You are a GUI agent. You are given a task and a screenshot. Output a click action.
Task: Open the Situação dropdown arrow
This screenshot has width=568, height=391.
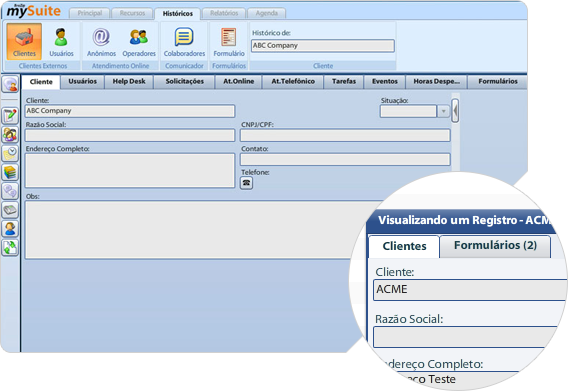pos(443,111)
